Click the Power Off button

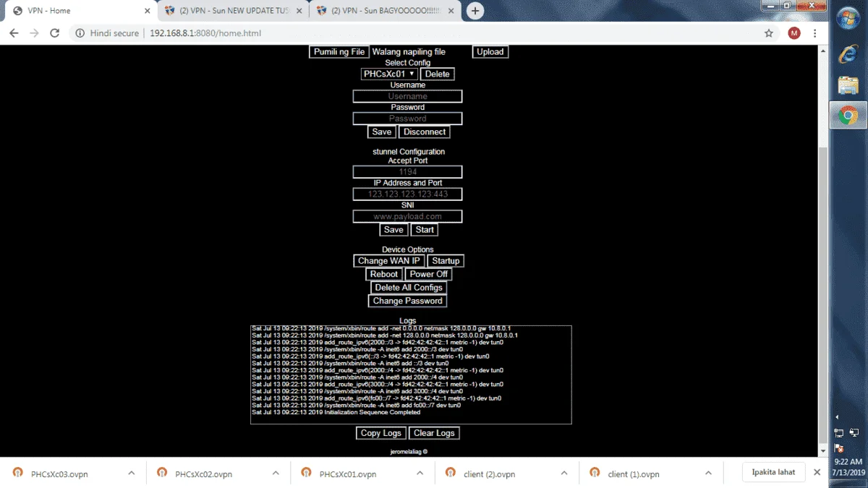pos(429,274)
